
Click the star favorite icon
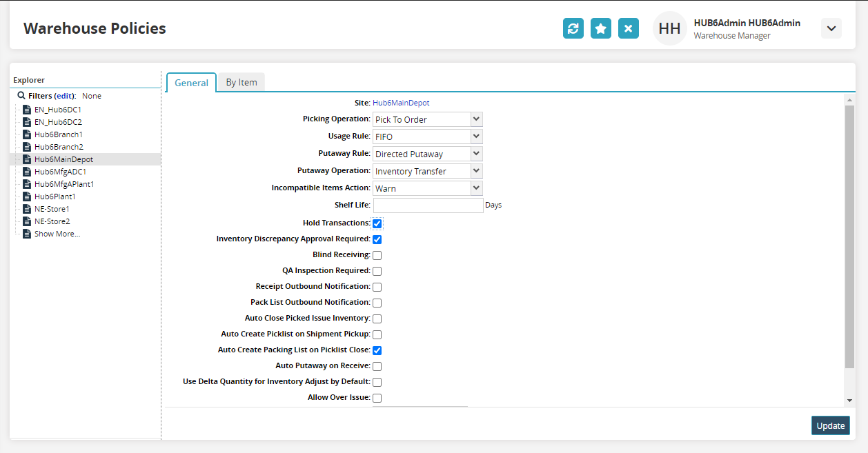601,28
